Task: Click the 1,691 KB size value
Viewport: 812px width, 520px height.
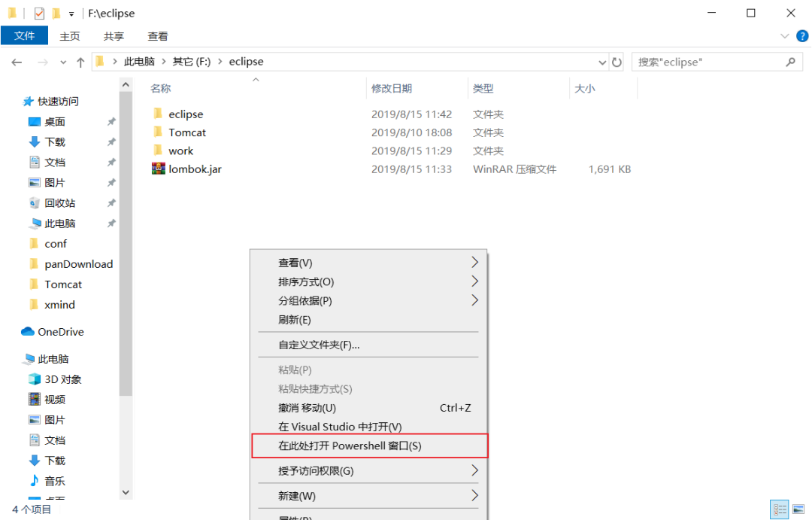Action: pyautogui.click(x=610, y=169)
